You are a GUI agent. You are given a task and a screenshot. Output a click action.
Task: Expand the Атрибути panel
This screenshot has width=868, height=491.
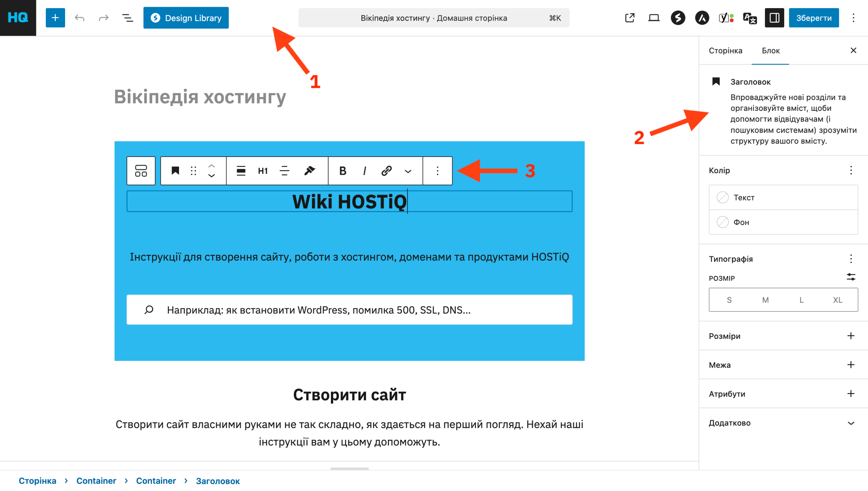pos(783,394)
